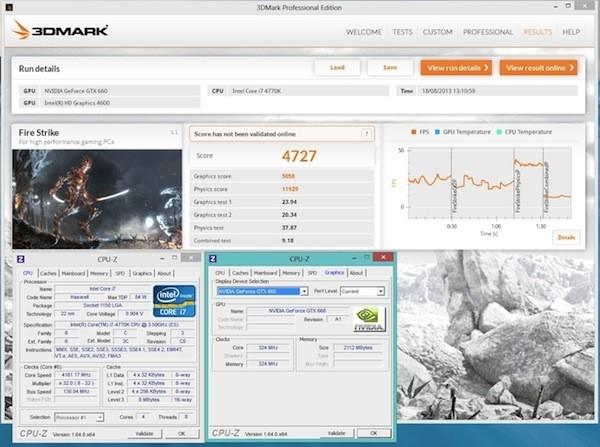Switch to the CUSTOM tab

tap(437, 32)
